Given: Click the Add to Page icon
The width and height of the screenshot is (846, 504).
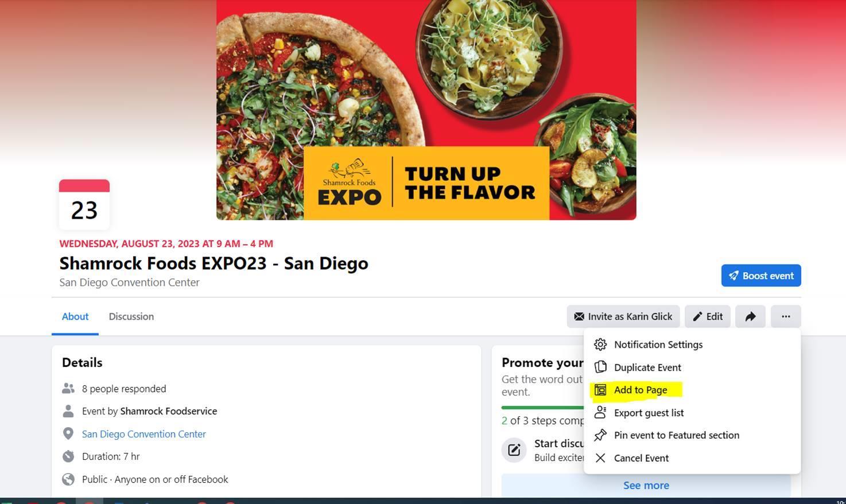Looking at the screenshot, I should click(600, 390).
